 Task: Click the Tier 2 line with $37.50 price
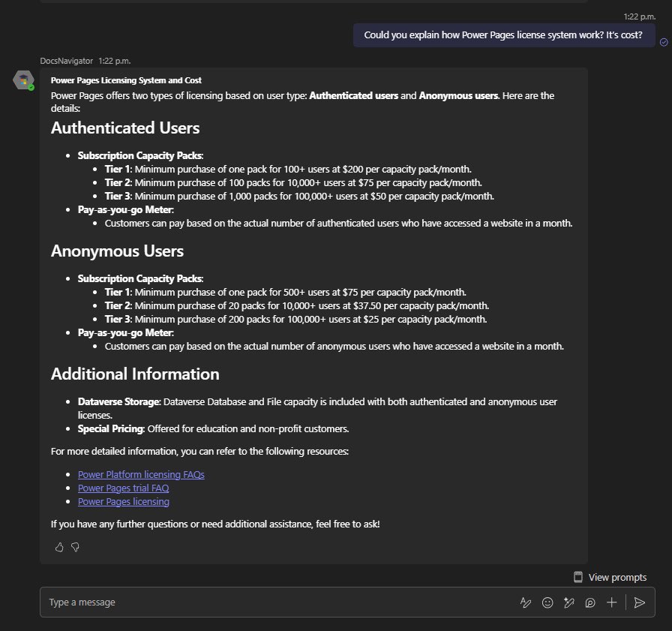[297, 305]
